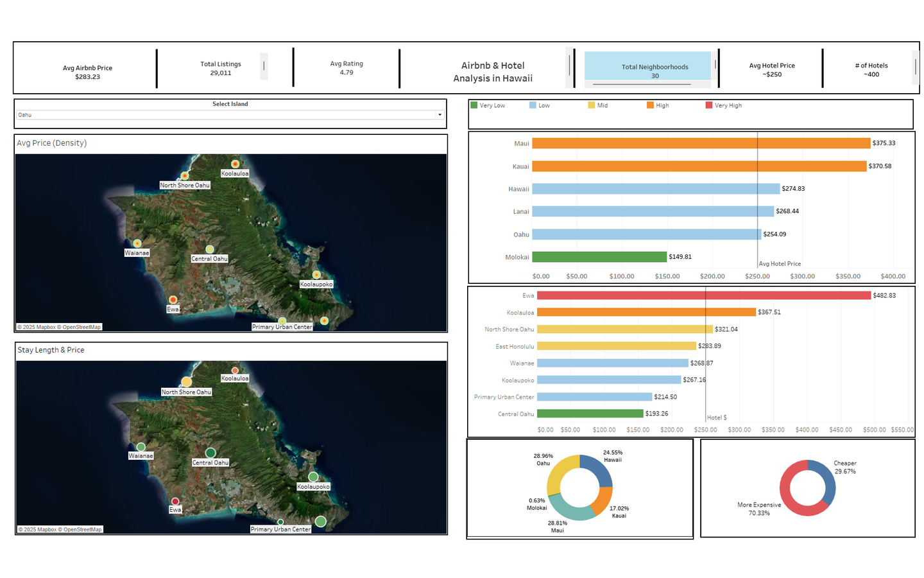Open the Mapbox attribution in Stay Length map
Screen dimensions: 924x578
coord(37,529)
